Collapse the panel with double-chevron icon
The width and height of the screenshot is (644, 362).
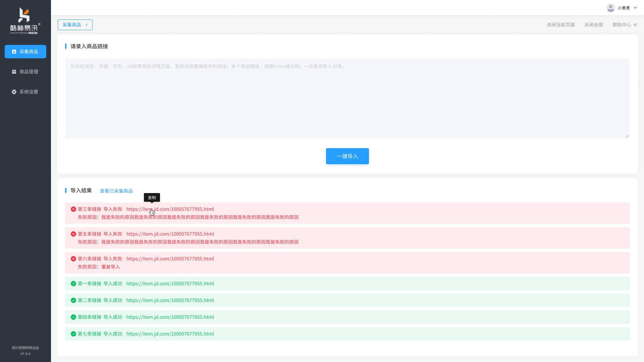click(635, 25)
